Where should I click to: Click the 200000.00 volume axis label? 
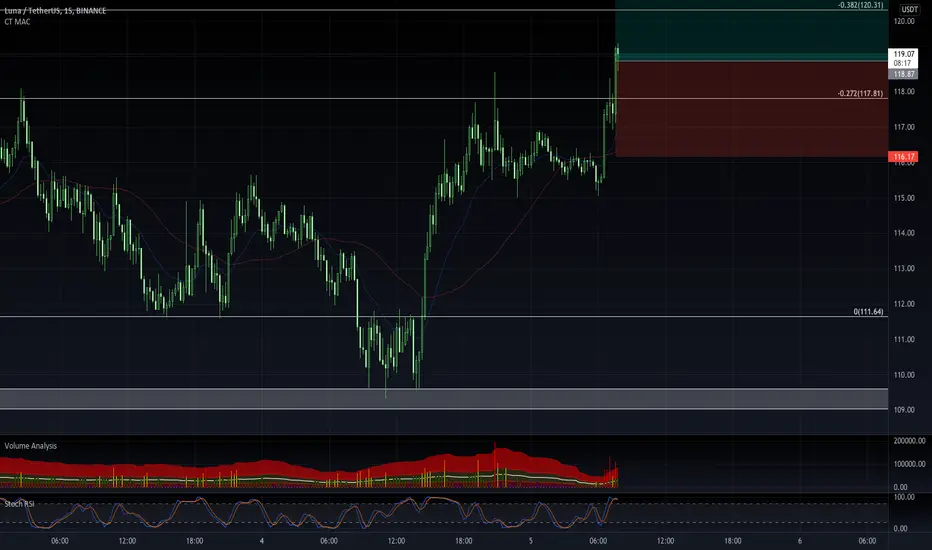[909, 441]
